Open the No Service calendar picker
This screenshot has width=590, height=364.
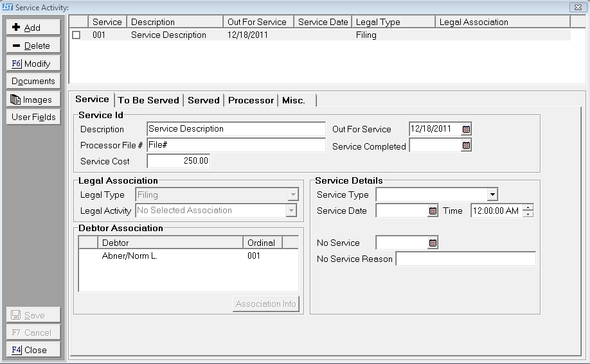[433, 243]
